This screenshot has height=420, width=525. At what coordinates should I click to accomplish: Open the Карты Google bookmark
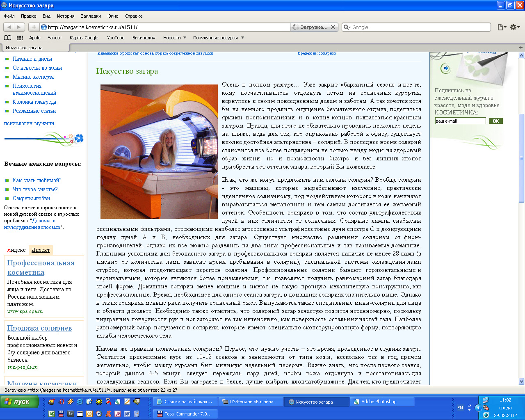coord(84,38)
